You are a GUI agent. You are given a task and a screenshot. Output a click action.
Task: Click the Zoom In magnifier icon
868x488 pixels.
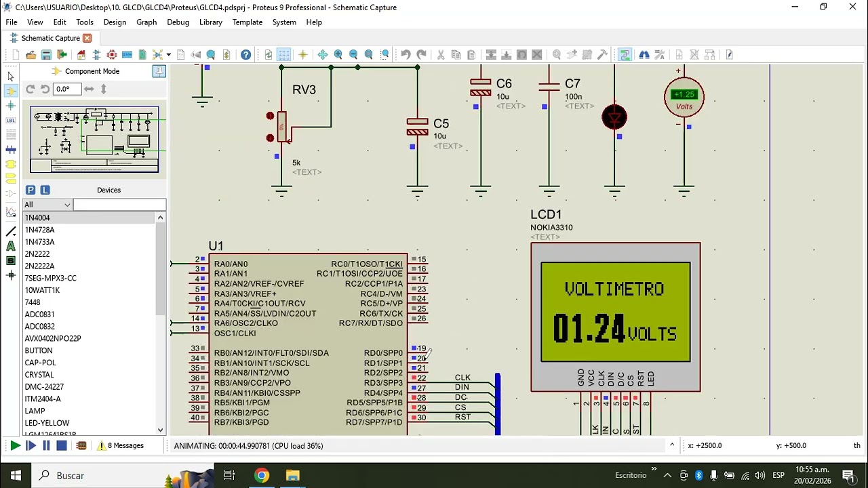[x=338, y=55]
